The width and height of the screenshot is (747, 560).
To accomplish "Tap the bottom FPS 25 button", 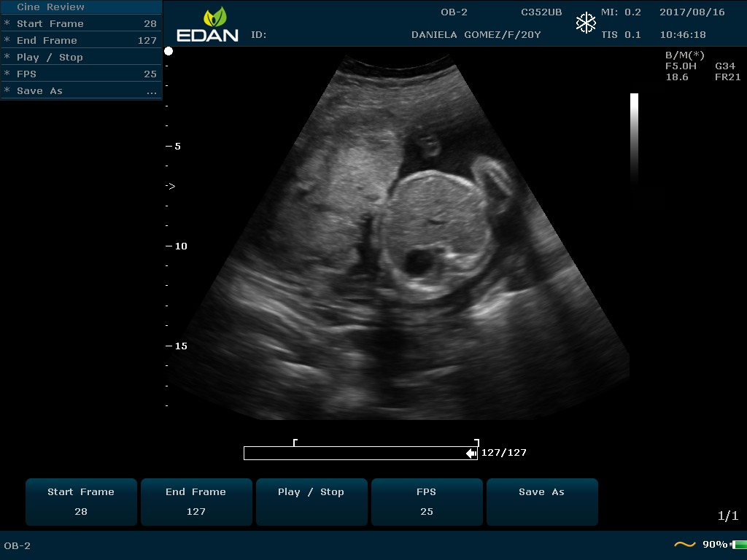I will pyautogui.click(x=427, y=502).
